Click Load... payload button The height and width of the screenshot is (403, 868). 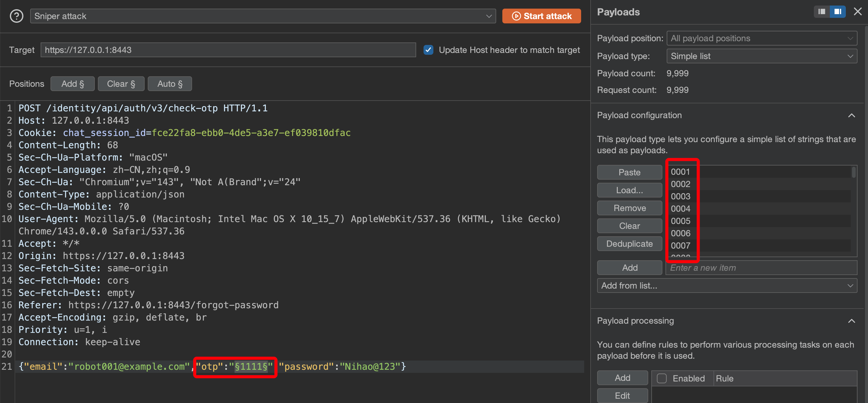pyautogui.click(x=629, y=190)
